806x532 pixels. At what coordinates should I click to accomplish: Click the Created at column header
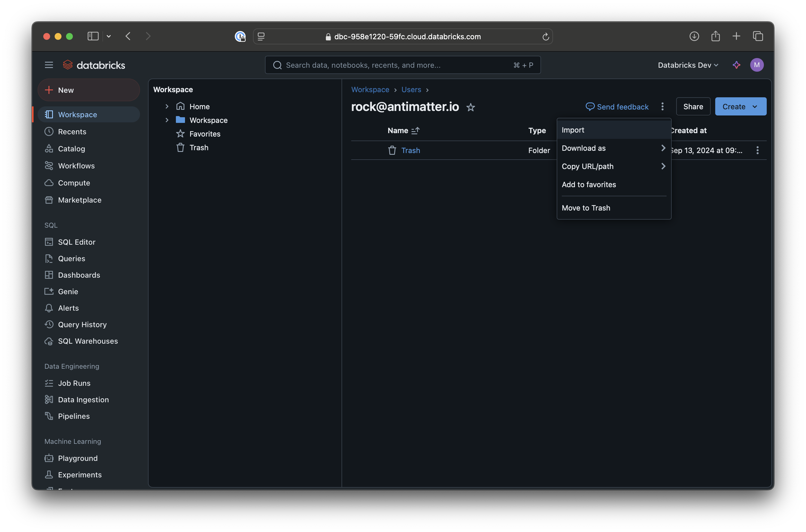pos(688,131)
